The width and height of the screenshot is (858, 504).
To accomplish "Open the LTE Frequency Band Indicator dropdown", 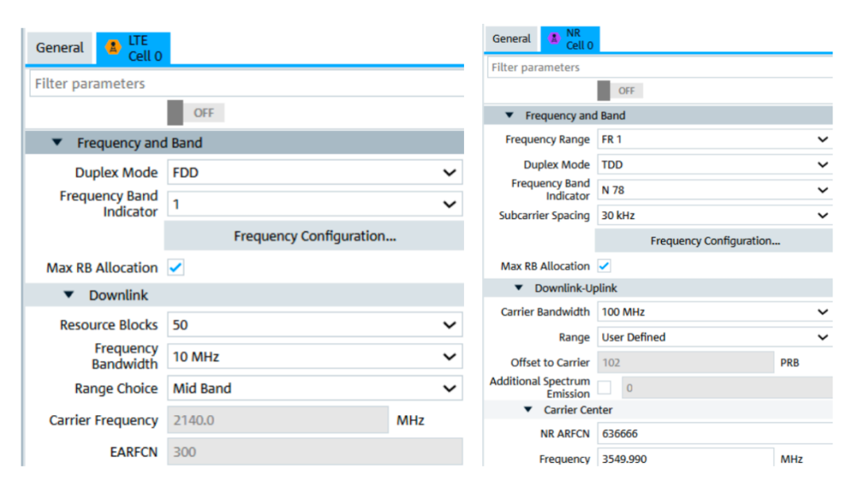I will [315, 205].
